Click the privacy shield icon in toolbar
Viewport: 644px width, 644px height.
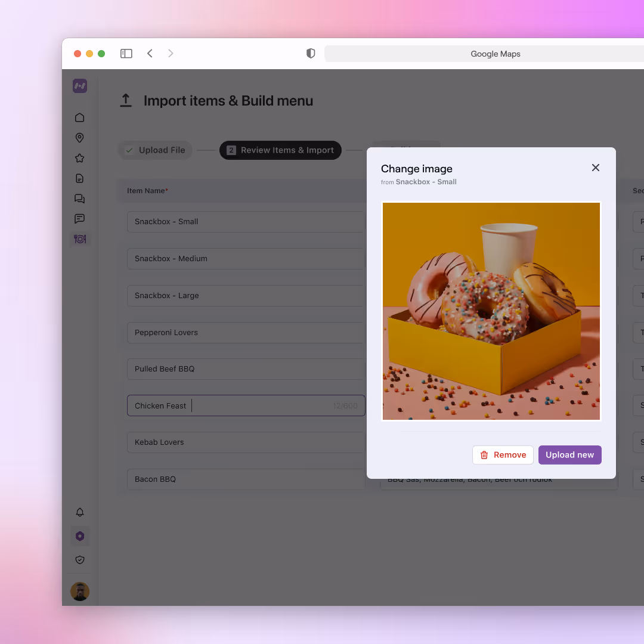[x=311, y=54]
